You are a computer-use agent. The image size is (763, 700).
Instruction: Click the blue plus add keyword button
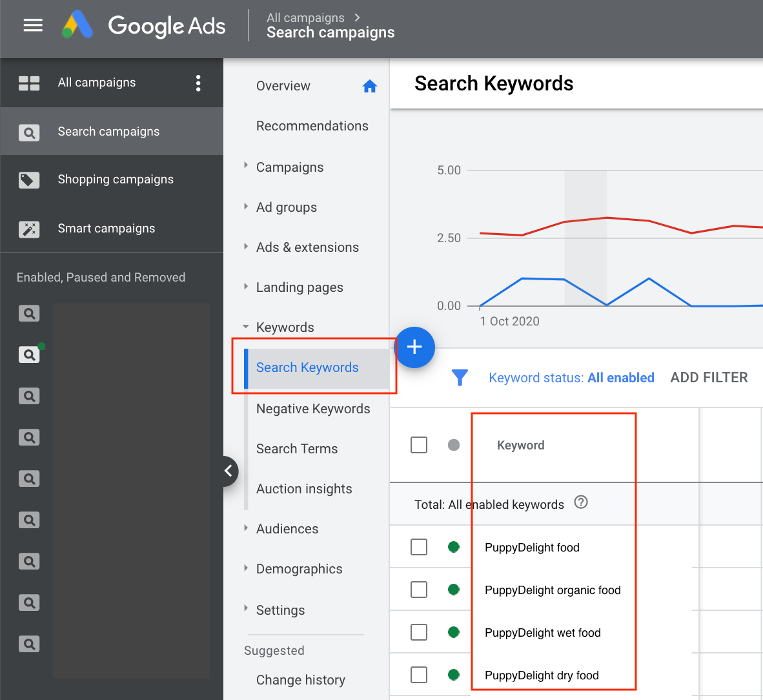tap(414, 347)
